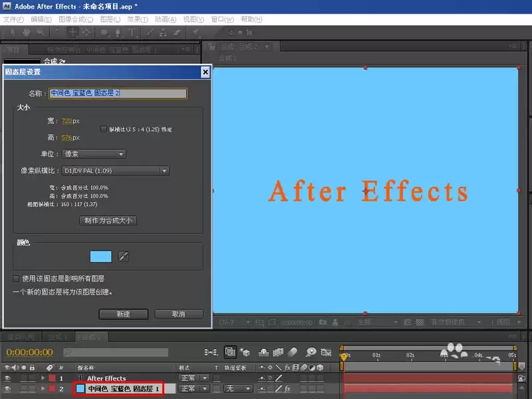Click the composition mini-flowchart icon in timeline
The width and height of the screenshot is (532, 399).
211,352
